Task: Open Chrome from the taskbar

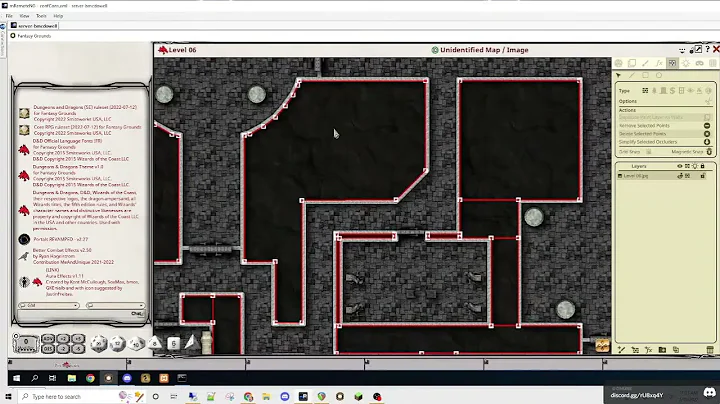Action: [x=90, y=378]
